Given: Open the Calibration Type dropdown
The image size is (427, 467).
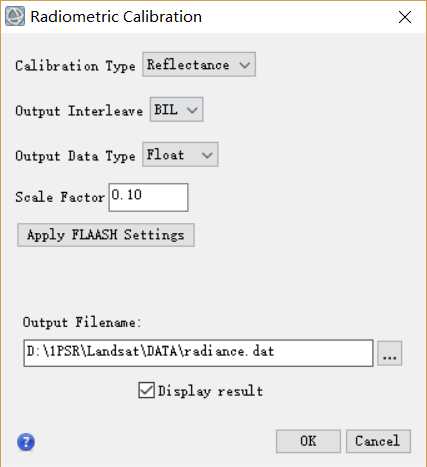Looking at the screenshot, I should pyautogui.click(x=199, y=64).
